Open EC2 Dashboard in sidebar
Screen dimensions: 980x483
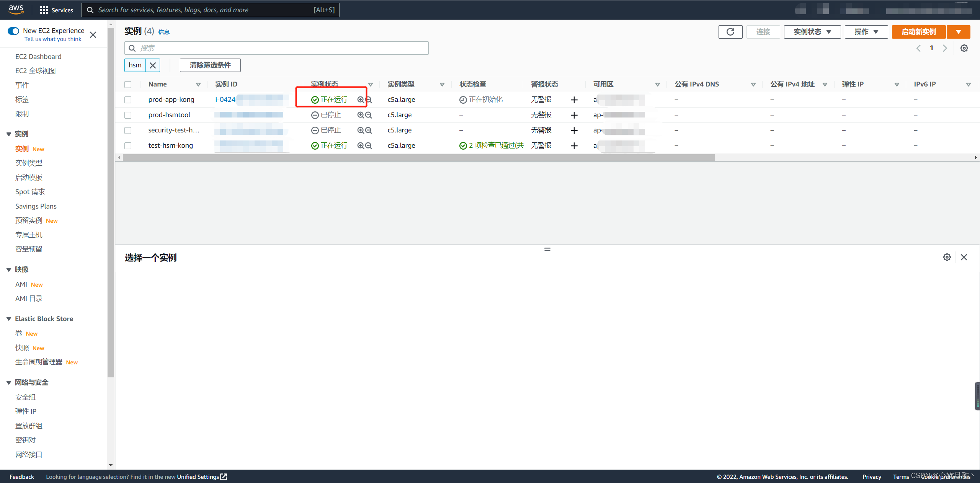pos(38,57)
